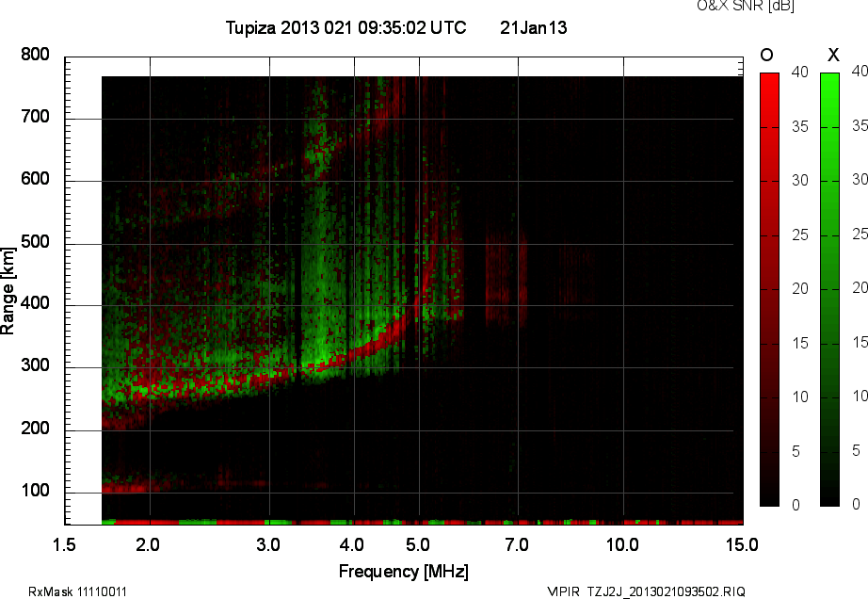Click the 3.0 frequency tick label
Screen dimensions: 868x599
[x=268, y=544]
